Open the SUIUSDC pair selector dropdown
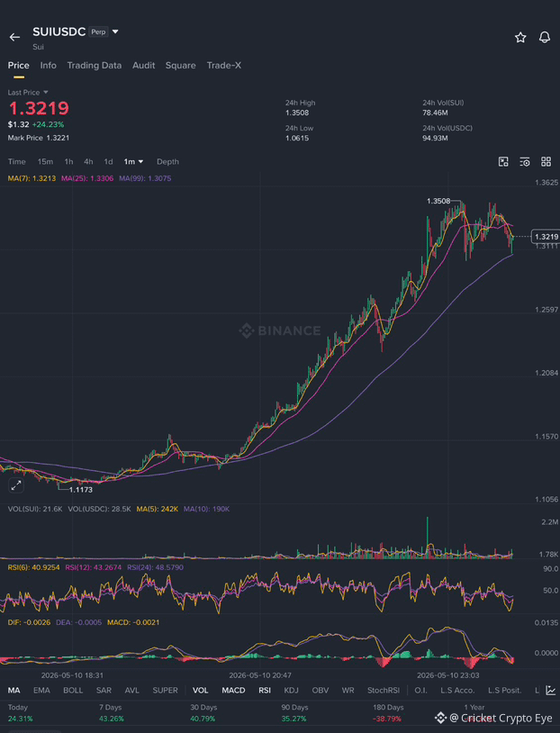 click(115, 32)
